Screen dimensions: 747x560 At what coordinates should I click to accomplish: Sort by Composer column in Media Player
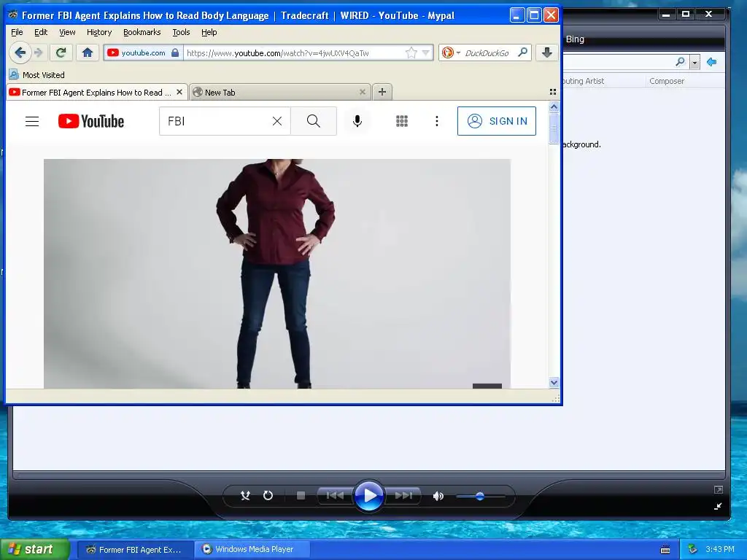667,81
